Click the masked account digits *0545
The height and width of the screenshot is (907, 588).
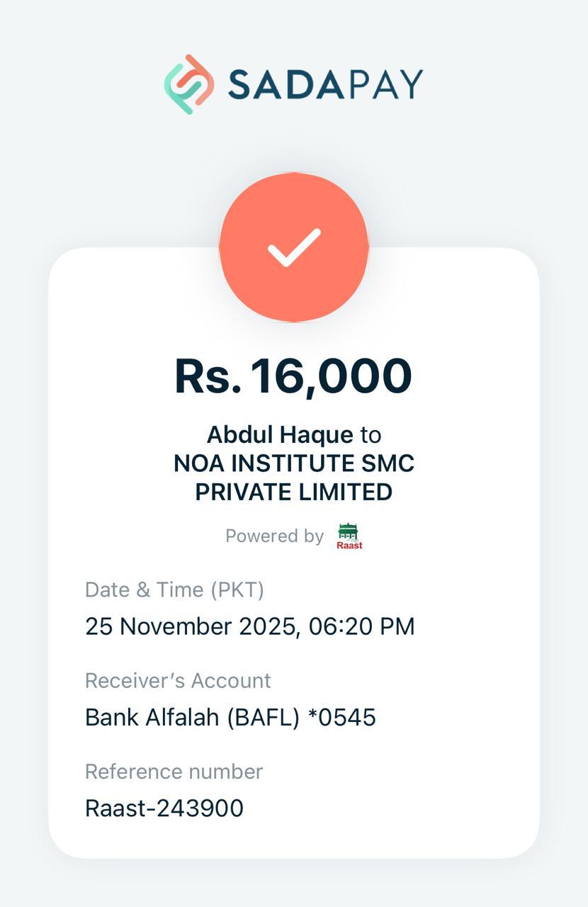342,717
